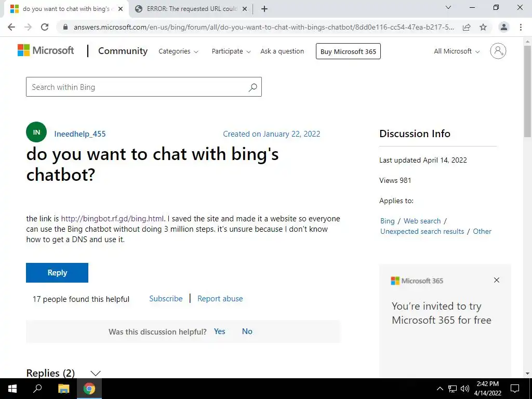Click the Report abuse link
The image size is (532, 399).
tap(220, 299)
